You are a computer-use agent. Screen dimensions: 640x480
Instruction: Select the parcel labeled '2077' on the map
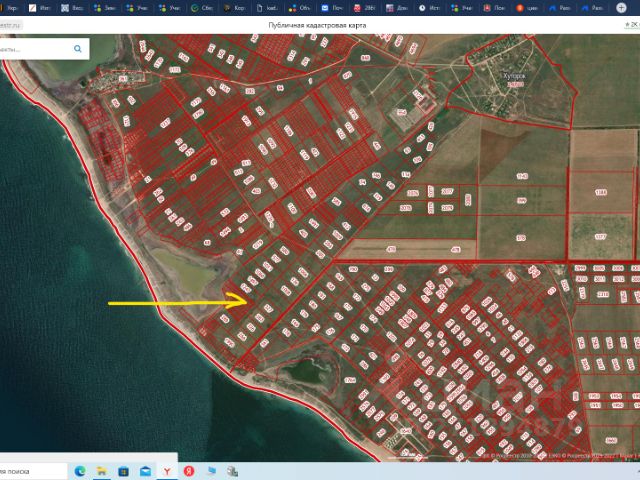click(x=447, y=191)
